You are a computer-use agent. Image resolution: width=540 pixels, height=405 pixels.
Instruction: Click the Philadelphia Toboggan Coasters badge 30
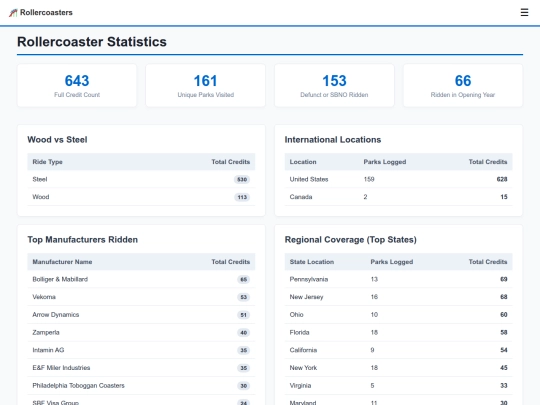pos(243,386)
